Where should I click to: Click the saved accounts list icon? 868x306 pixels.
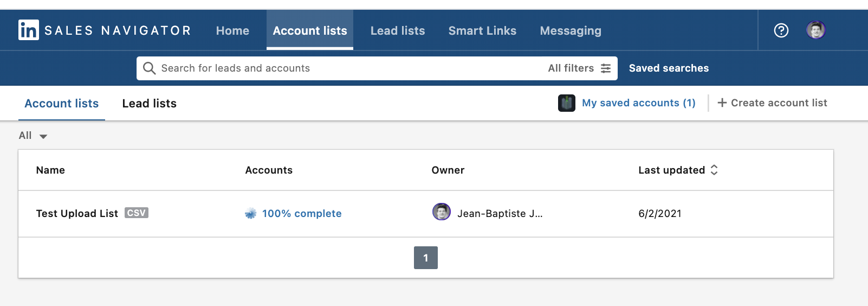(x=567, y=103)
